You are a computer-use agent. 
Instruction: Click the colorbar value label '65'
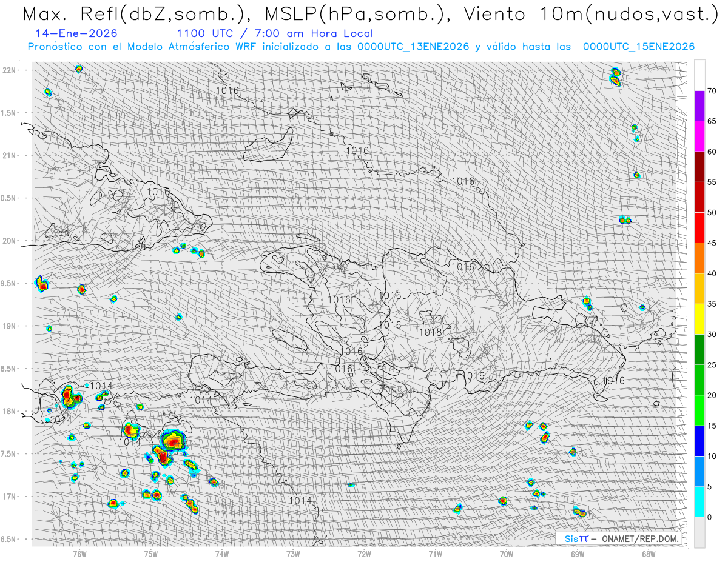[x=712, y=121]
